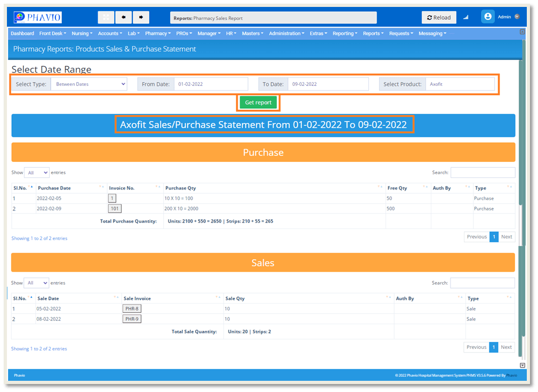Open sale invoice PHR-8
Screen dimensions: 538x392
[132, 308]
